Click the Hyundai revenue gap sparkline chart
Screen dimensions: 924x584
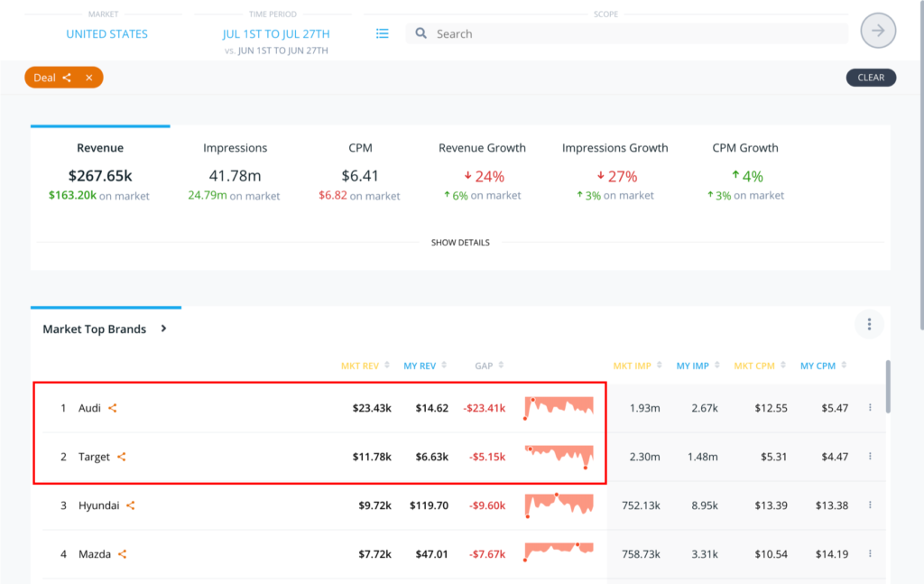click(559, 505)
